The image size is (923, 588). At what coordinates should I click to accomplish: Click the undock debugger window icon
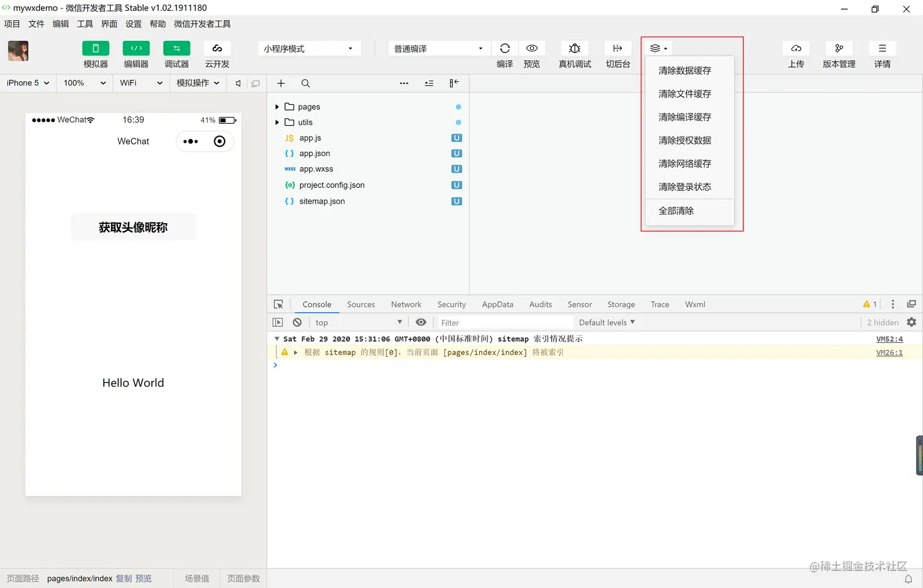(x=911, y=304)
